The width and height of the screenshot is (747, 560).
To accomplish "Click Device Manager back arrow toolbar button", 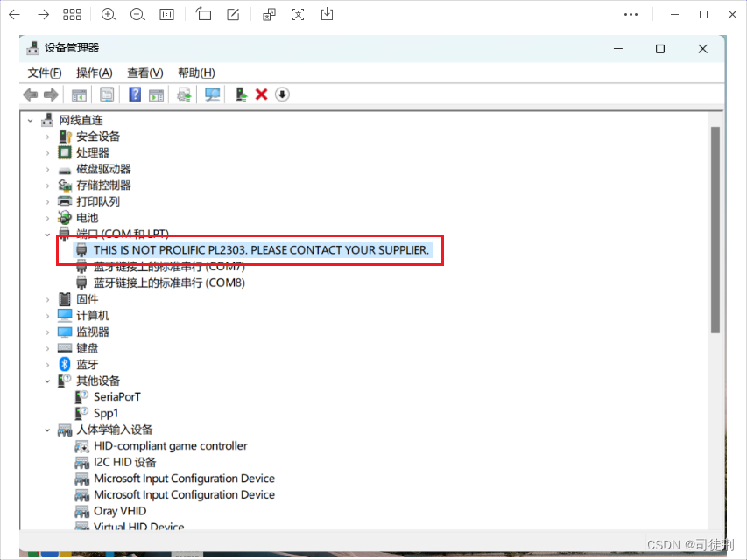I will pyautogui.click(x=31, y=94).
